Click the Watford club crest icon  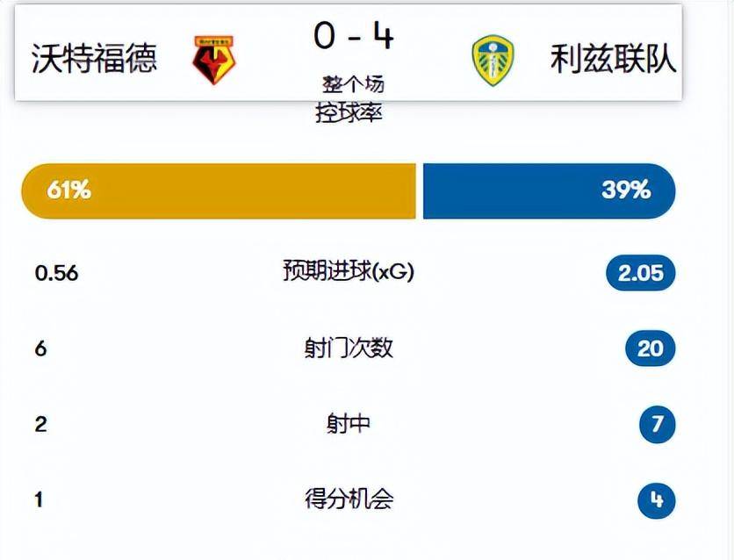213,60
